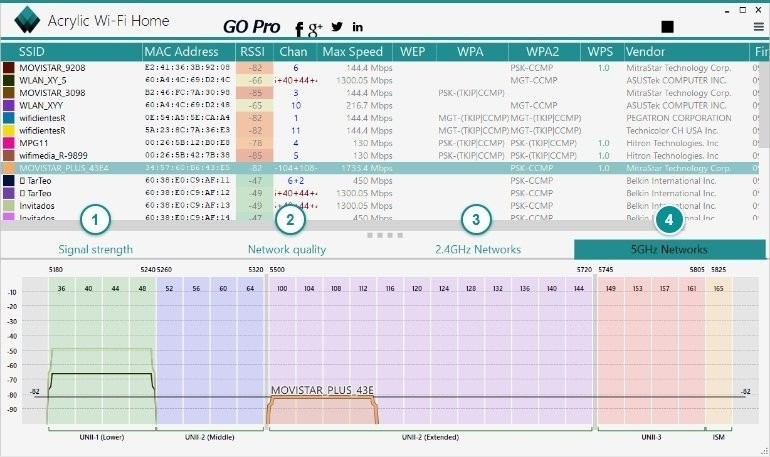Sort by the Chan column header
The height and width of the screenshot is (457, 770).
pos(295,52)
